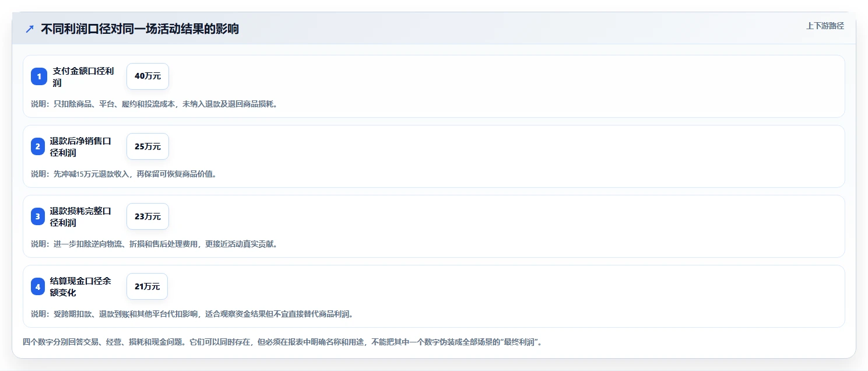Click the label 退款后净销售口径利润
Screen dimensions: 868x371
click(80, 146)
